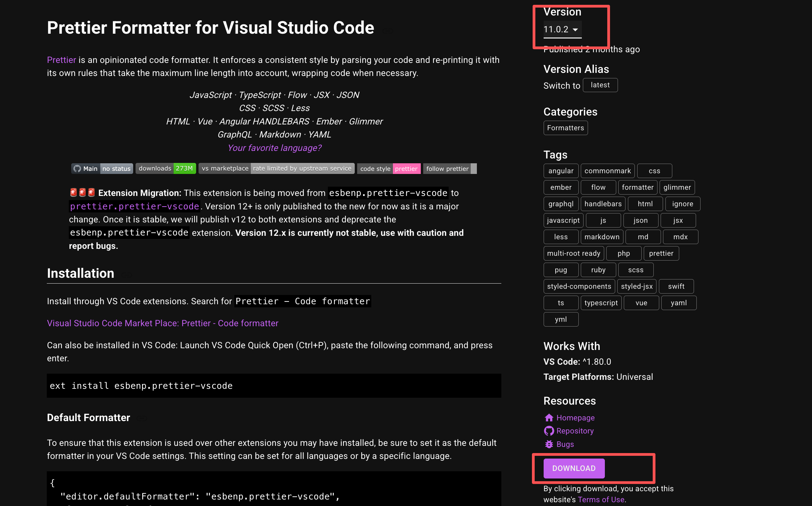The height and width of the screenshot is (506, 812).
Task: Open prettier.prettier-vscode extension link
Action: 135,206
